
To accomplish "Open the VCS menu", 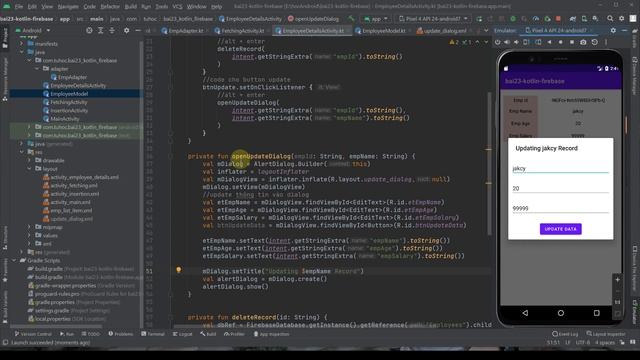I will (177, 7).
